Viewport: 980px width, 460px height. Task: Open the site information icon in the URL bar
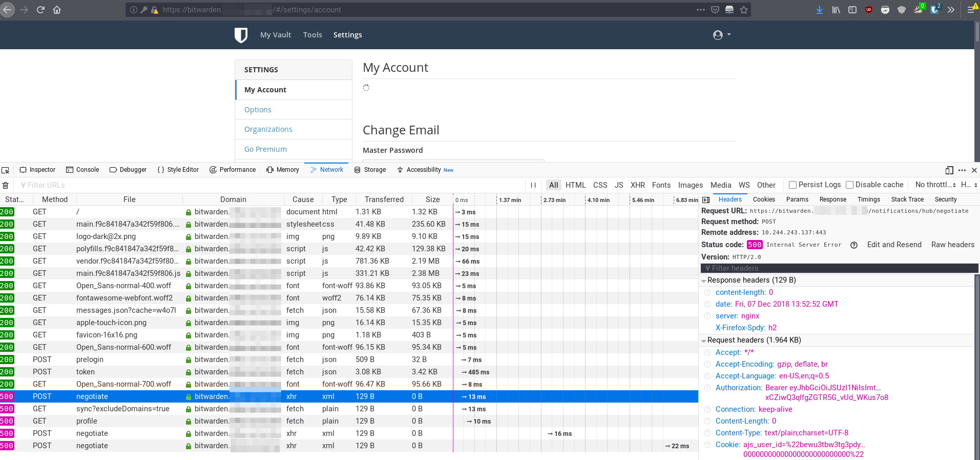134,10
